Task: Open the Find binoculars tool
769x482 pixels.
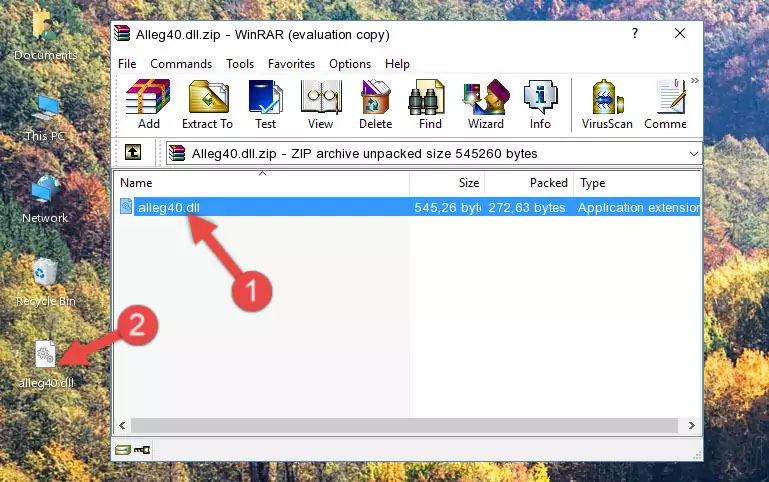Action: pos(430,104)
